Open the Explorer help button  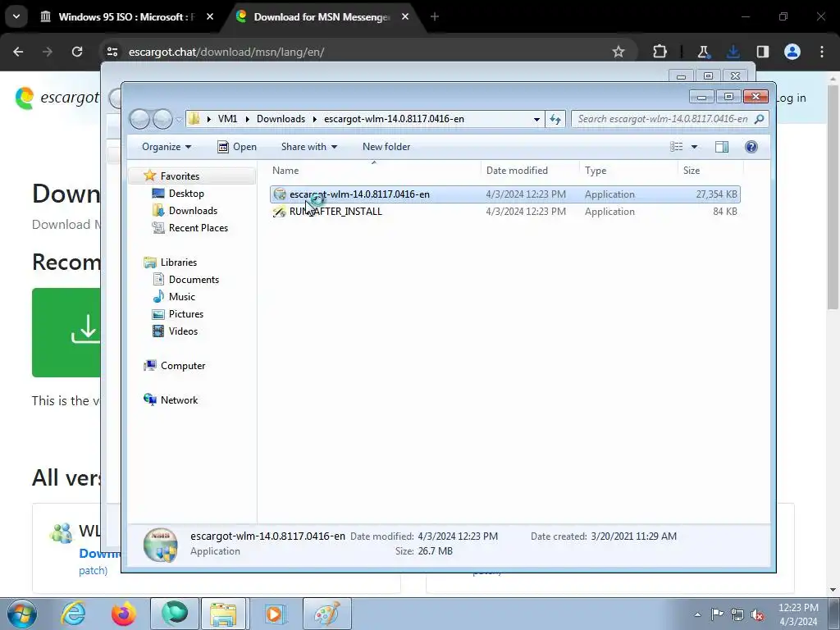[751, 147]
